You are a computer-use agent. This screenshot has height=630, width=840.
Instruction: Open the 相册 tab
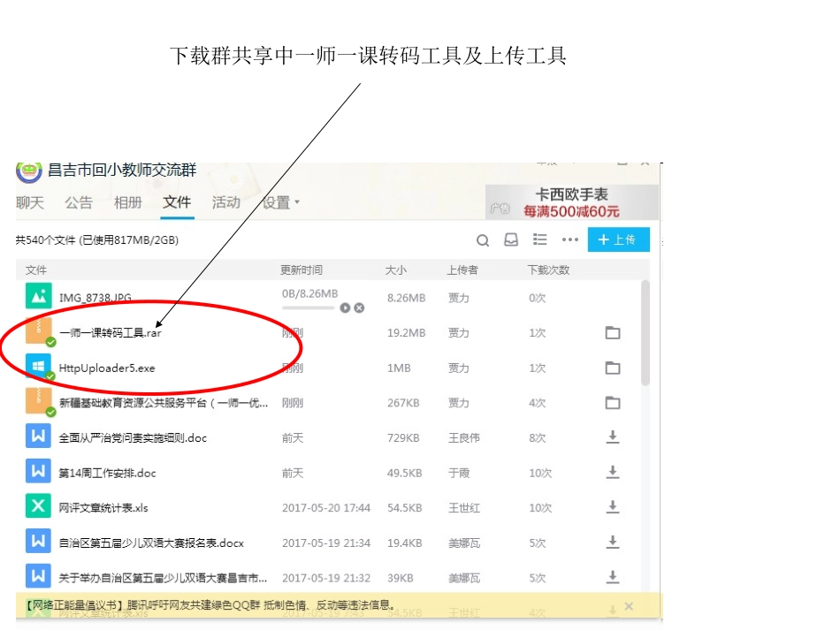tap(128, 202)
